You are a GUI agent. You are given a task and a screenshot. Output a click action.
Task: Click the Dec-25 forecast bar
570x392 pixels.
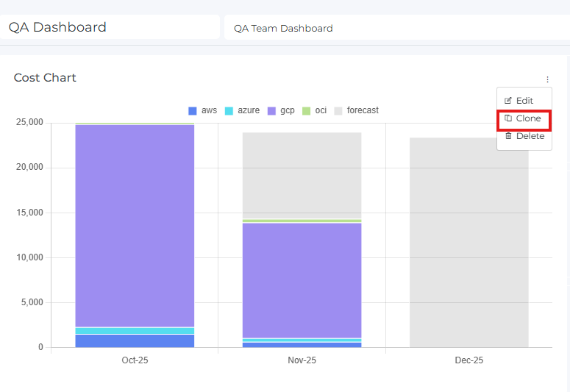pyautogui.click(x=469, y=243)
